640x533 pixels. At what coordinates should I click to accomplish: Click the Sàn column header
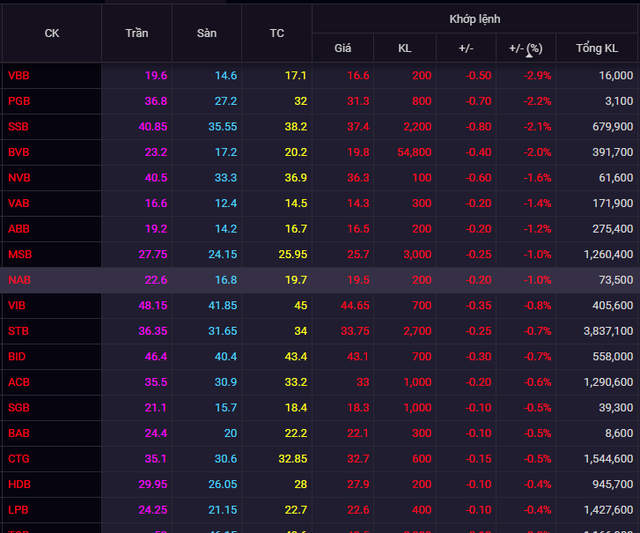[x=207, y=33]
